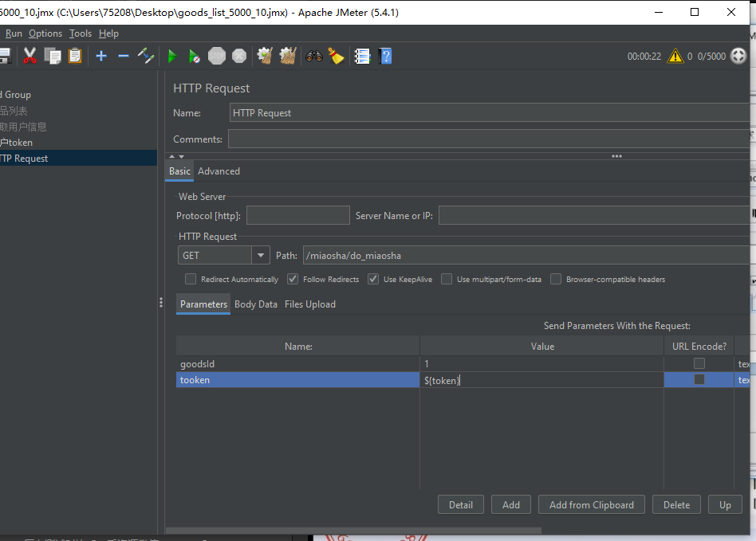Switch to the Advanced tab

(219, 171)
